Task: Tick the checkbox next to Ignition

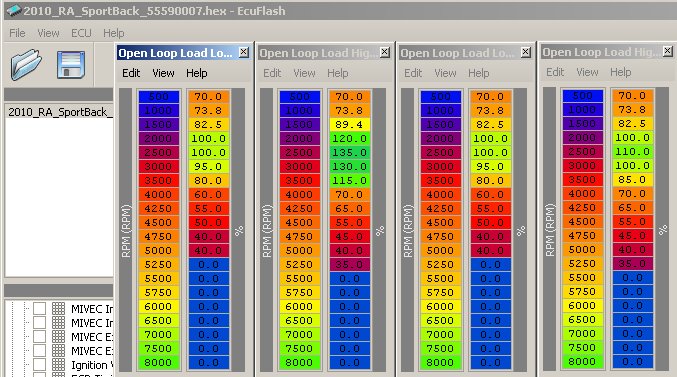Action: [39, 365]
